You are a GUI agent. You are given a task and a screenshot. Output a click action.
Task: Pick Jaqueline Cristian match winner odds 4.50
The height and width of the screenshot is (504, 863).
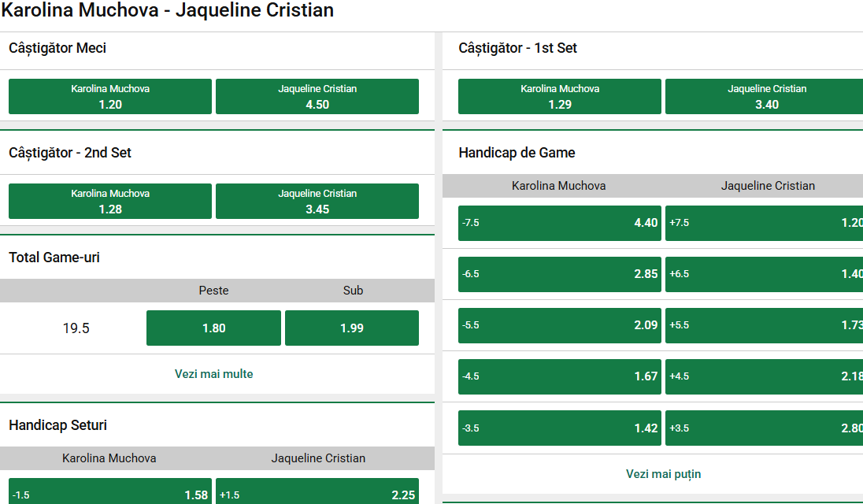(x=317, y=96)
